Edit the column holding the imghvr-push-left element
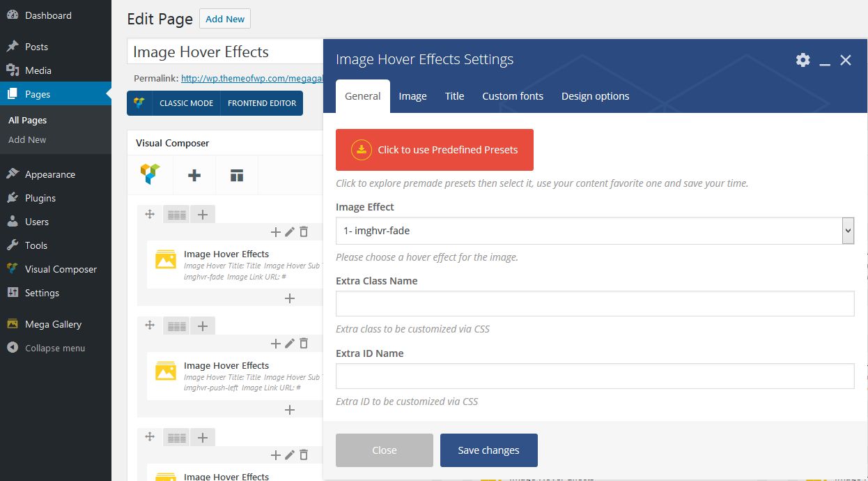Viewport: 868px width, 481px height. (x=290, y=343)
